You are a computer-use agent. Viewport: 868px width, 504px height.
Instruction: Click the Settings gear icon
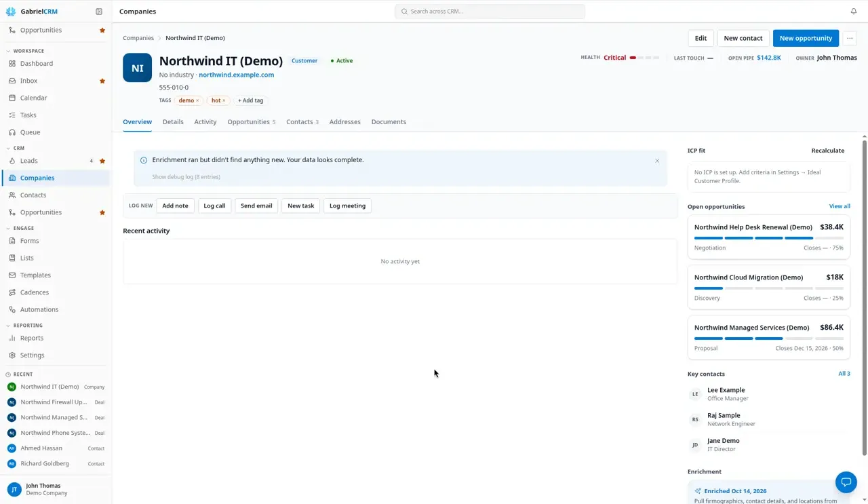pos(12,355)
